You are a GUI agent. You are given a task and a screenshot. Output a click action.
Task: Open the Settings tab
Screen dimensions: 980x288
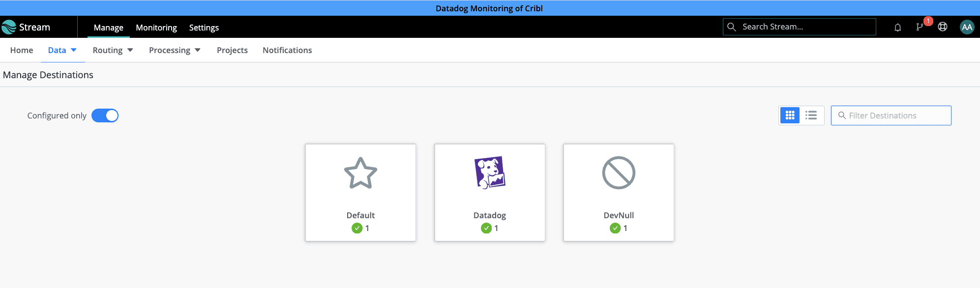tap(204, 28)
